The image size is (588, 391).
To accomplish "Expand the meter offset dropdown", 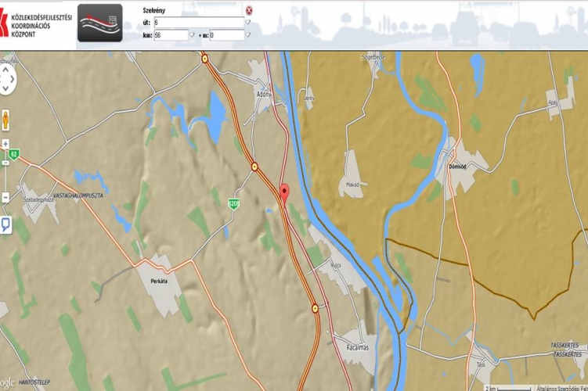I will (x=248, y=35).
